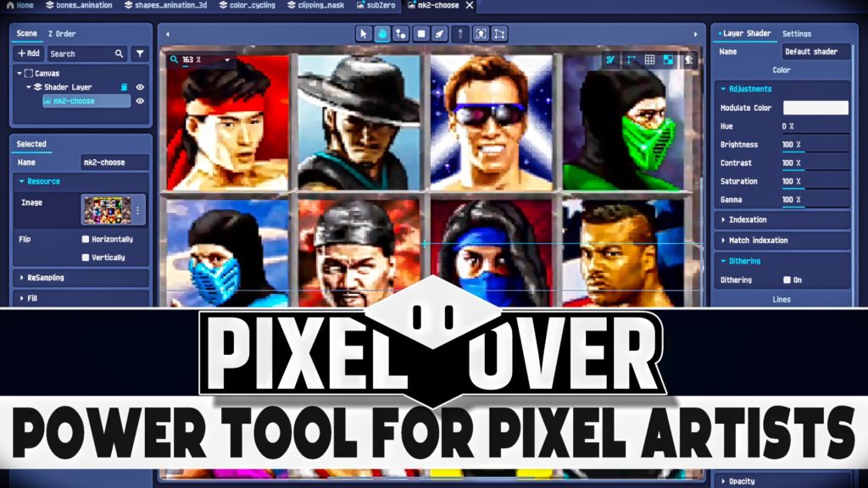This screenshot has height=488, width=868.
Task: Click the Shader Layer blue shader icon
Action: point(124,87)
